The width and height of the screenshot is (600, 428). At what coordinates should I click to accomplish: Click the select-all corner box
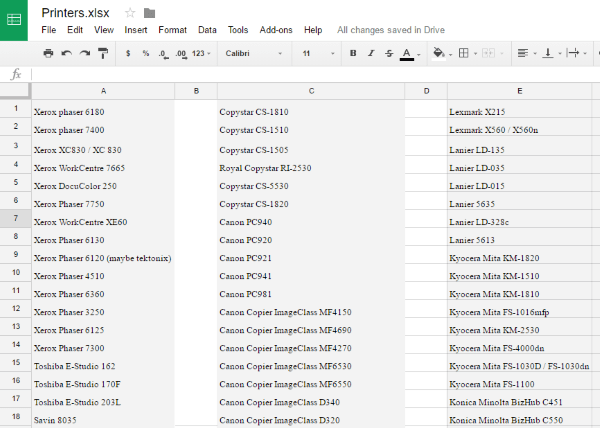click(x=15, y=91)
